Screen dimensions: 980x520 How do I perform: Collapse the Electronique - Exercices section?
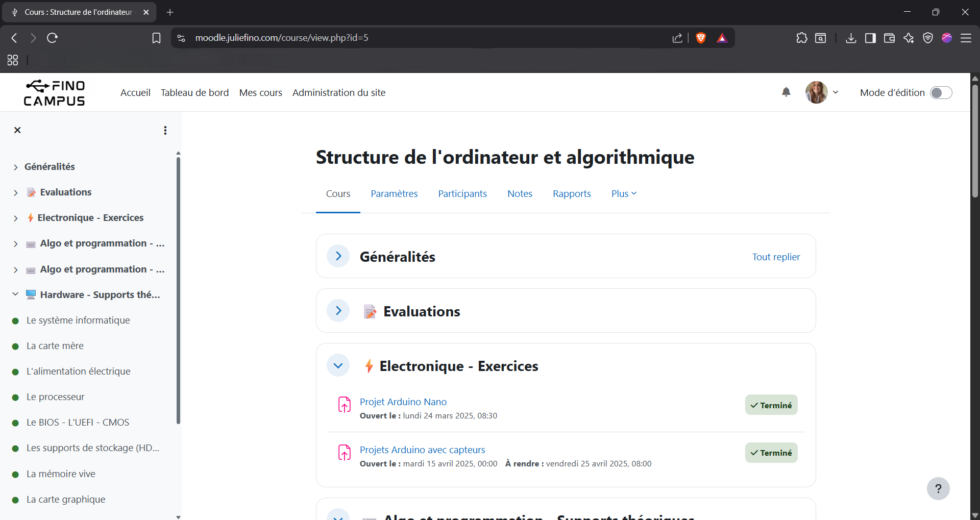[x=338, y=365]
